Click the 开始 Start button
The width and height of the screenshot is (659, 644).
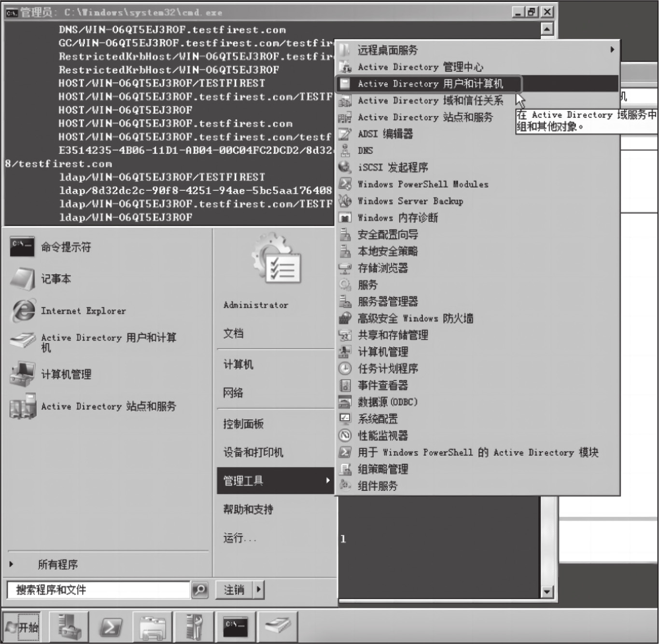tap(22, 627)
